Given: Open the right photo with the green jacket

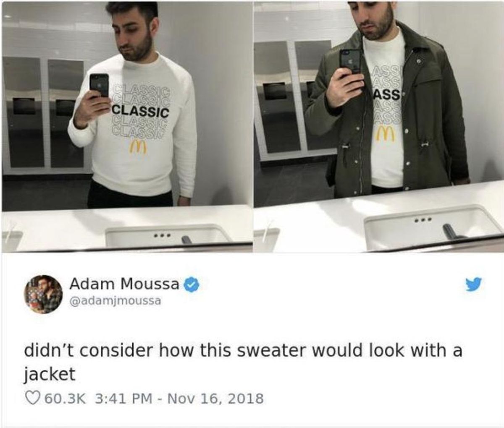Looking at the screenshot, I should coord(379,126).
